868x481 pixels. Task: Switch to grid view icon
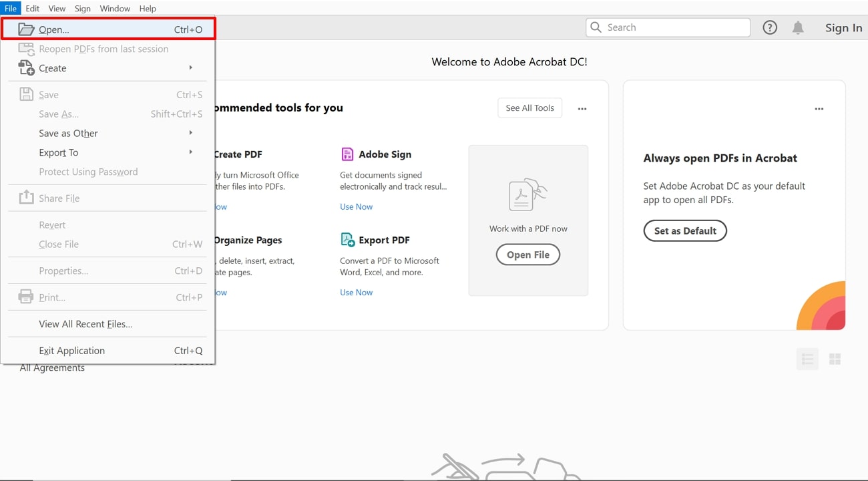(x=835, y=359)
